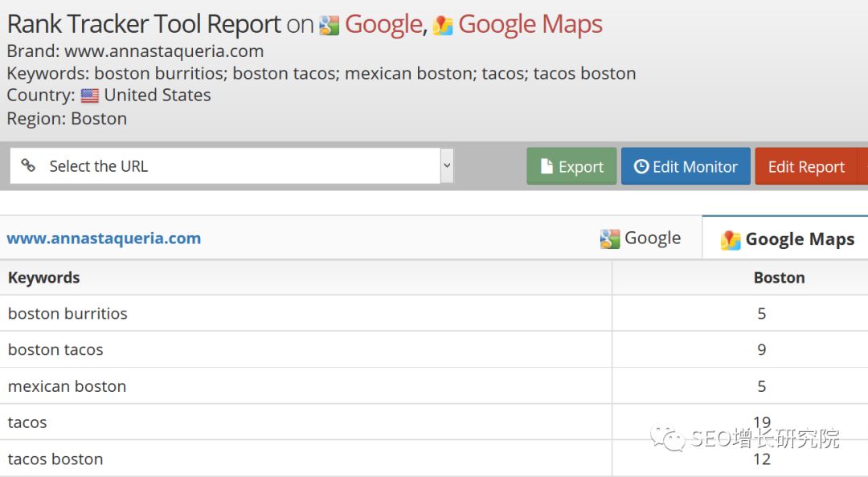Select the mexican boston keyword row

(x=434, y=385)
